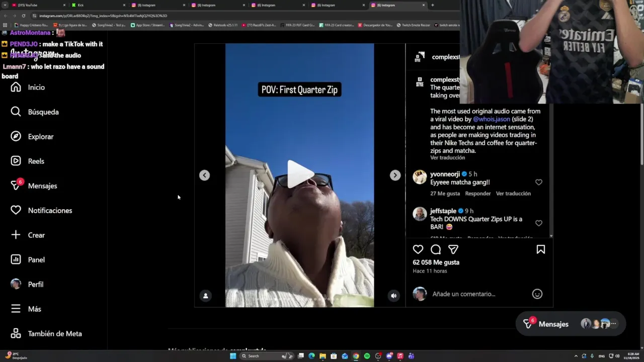644x362 pixels.
Task: Click Ver traducción below post caption
Action: [x=447, y=158]
